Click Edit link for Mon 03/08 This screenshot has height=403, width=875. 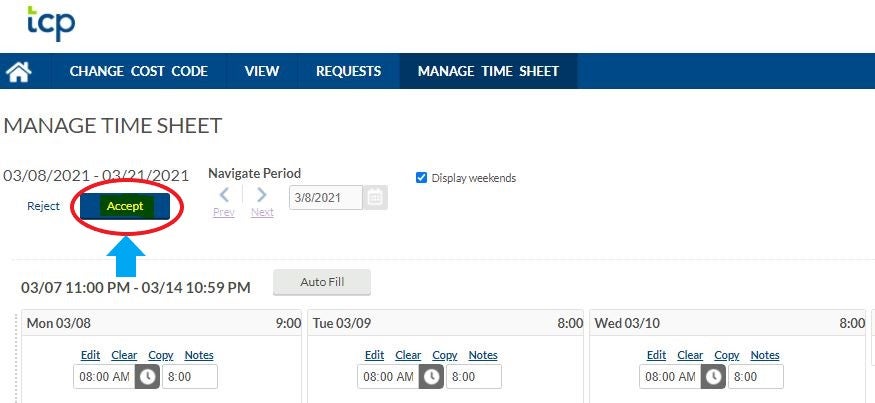pyautogui.click(x=90, y=355)
